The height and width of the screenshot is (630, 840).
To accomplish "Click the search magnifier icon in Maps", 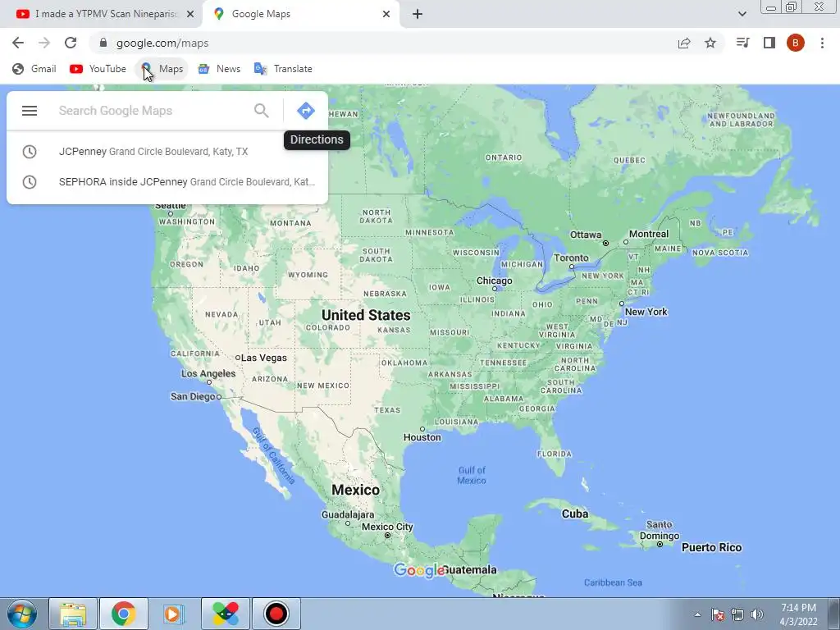I will pos(262,111).
